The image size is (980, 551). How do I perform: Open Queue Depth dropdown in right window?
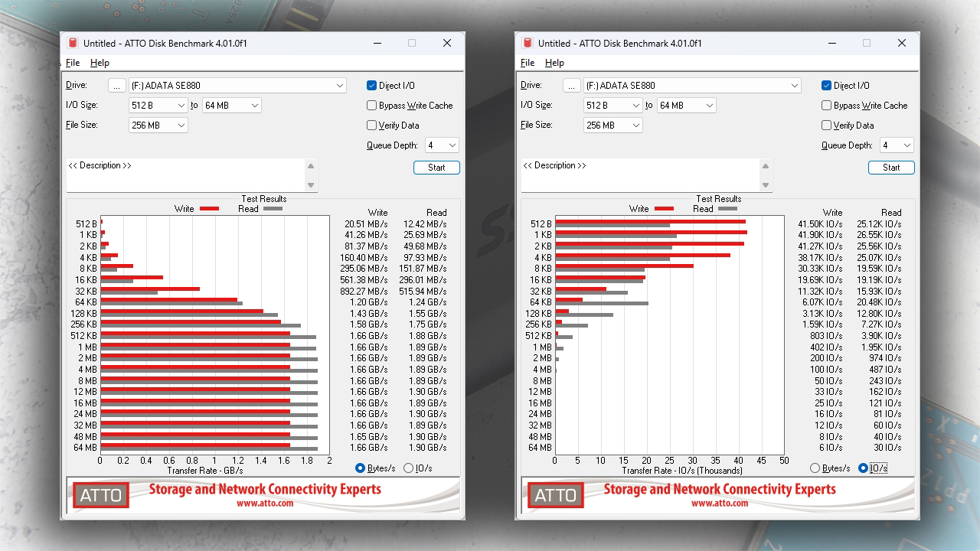[x=897, y=145]
